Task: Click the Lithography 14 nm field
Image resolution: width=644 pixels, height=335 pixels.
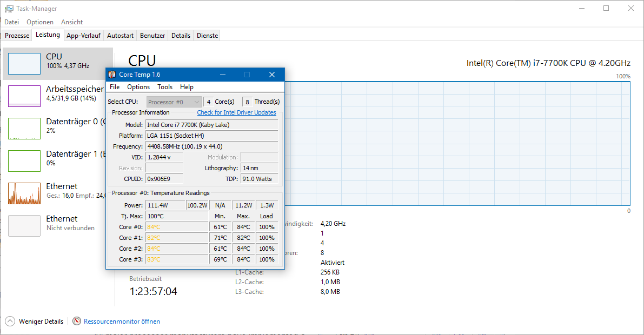Action: tap(259, 168)
